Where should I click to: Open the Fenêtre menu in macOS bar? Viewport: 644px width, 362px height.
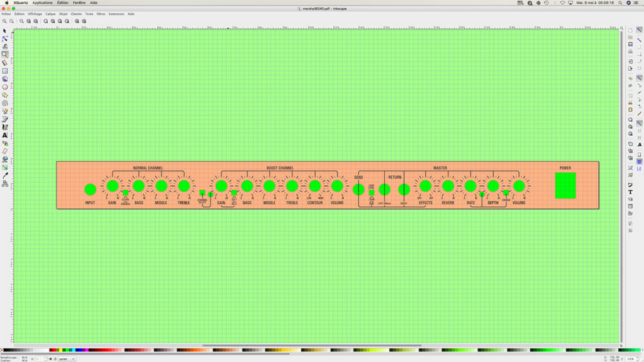(x=79, y=3)
